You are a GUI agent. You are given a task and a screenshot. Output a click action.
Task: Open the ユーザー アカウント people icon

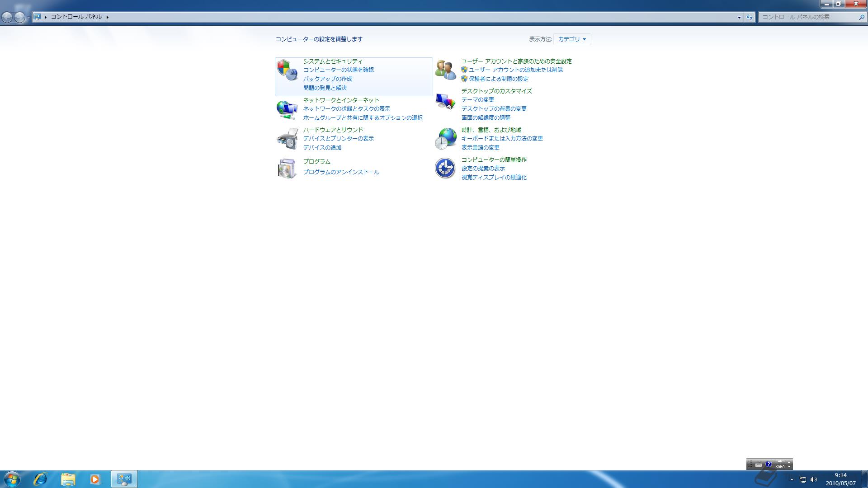point(445,70)
